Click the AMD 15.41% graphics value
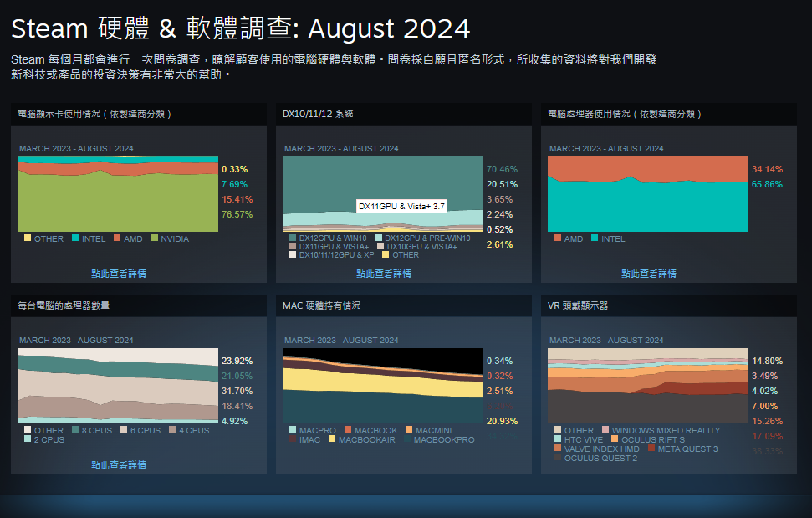The width and height of the screenshot is (812, 518). 237,199
